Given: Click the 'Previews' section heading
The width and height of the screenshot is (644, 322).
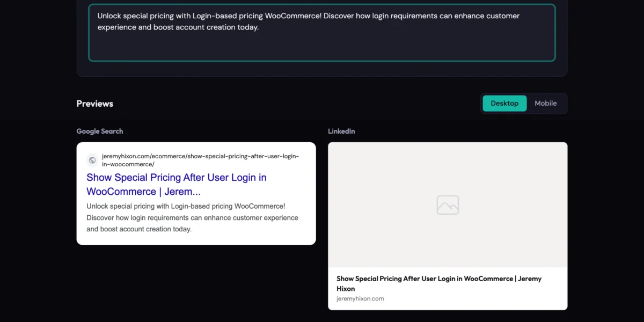Looking at the screenshot, I should coord(94,104).
